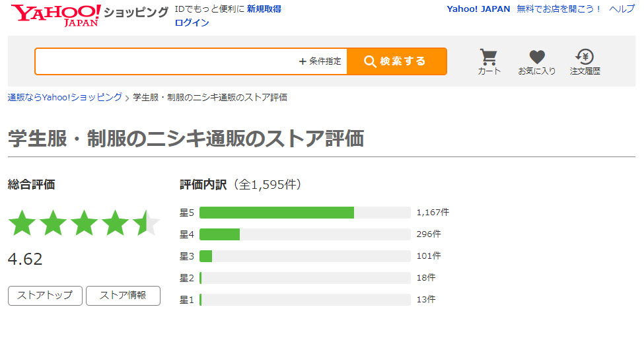Open the 無料でお店を開こう！ link
This screenshot has height=344, width=644.
[559, 9]
